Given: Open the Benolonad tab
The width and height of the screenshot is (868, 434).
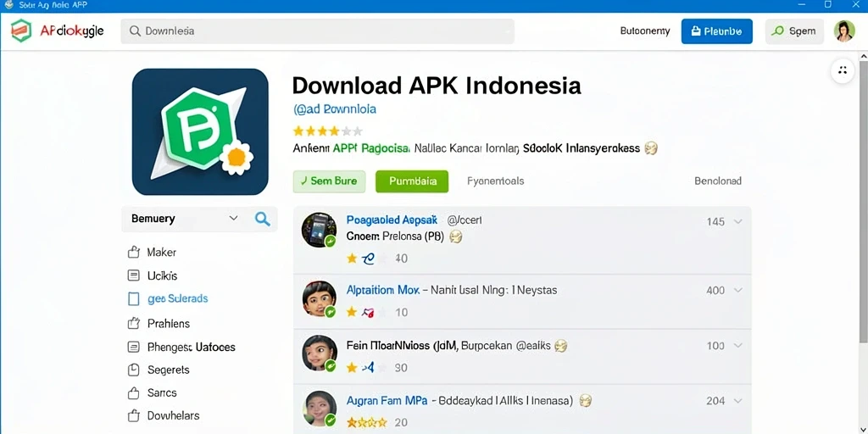Looking at the screenshot, I should (x=717, y=181).
